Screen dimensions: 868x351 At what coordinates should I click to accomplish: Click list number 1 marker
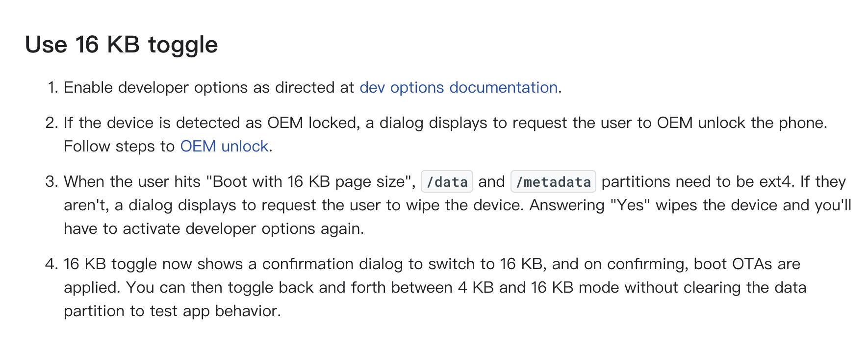(x=53, y=87)
